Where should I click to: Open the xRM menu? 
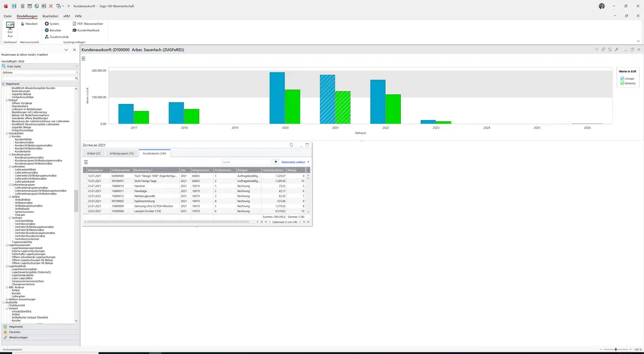point(67,16)
